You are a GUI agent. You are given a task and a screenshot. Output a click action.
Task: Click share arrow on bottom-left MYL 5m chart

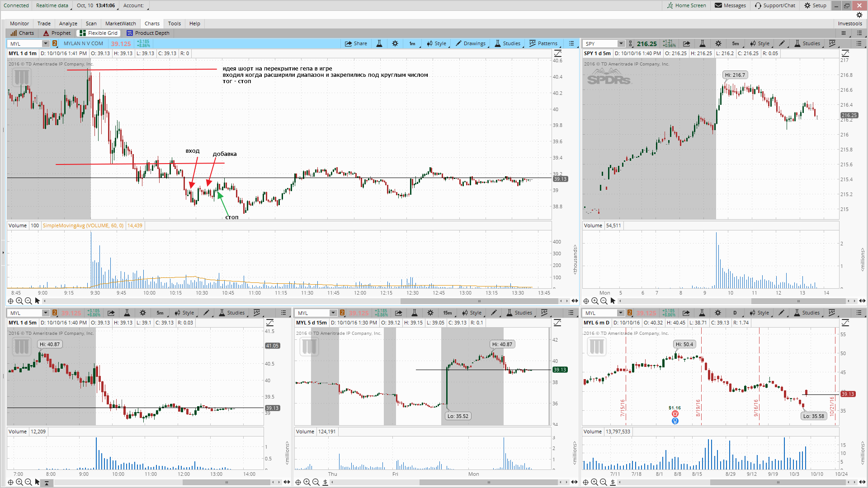coord(111,313)
